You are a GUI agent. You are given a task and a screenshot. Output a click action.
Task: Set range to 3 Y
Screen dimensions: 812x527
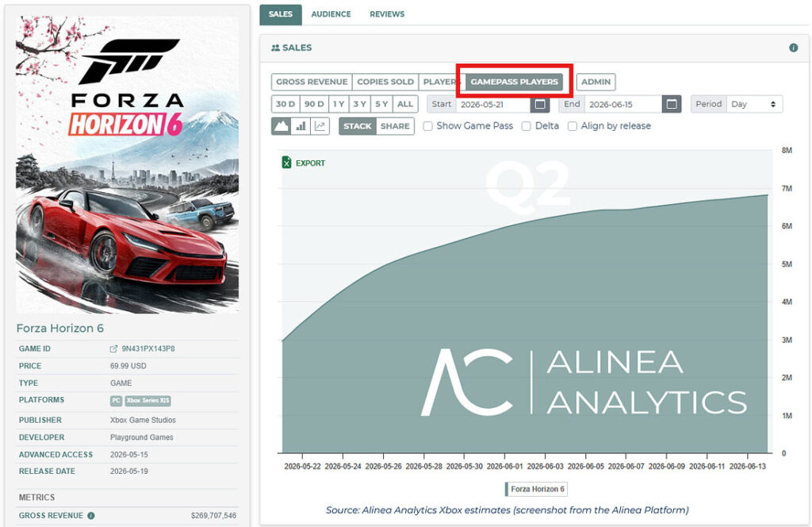pyautogui.click(x=360, y=104)
